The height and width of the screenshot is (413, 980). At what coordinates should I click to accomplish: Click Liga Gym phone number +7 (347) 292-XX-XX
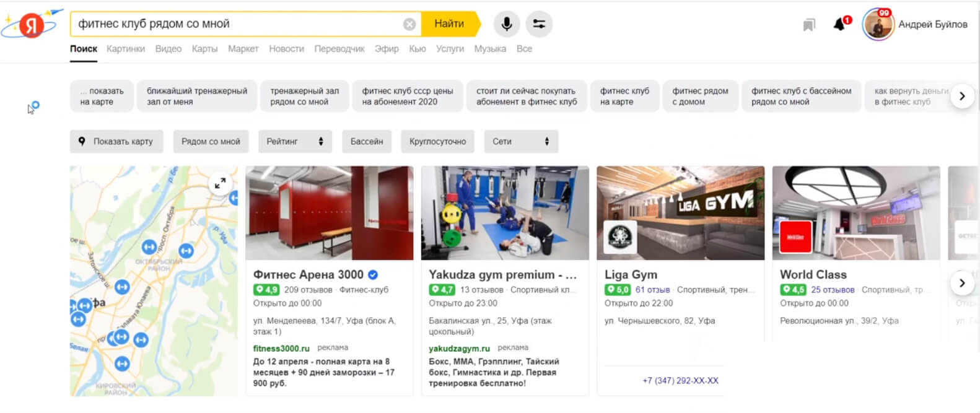click(x=680, y=381)
